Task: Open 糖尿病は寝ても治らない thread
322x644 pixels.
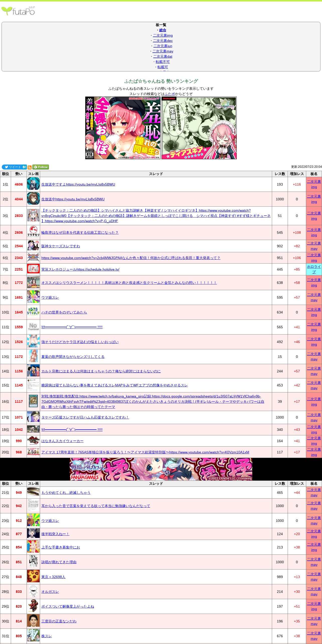Action: click(x=115, y=385)
